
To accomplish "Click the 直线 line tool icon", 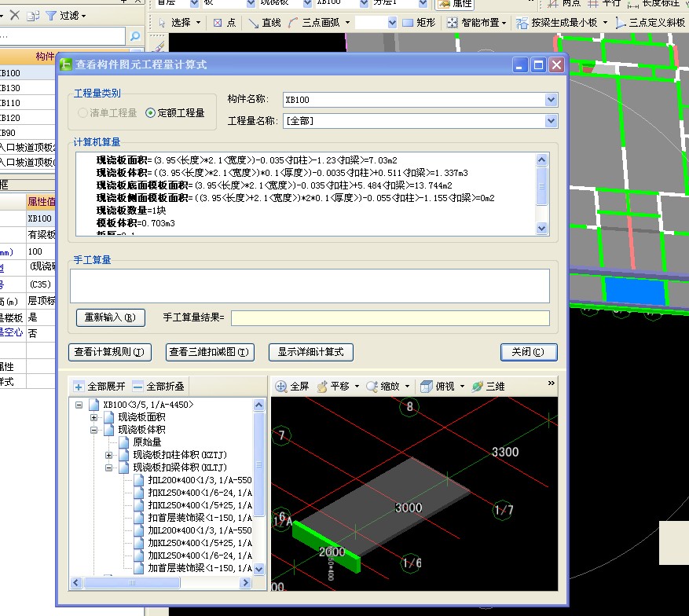I will [254, 23].
